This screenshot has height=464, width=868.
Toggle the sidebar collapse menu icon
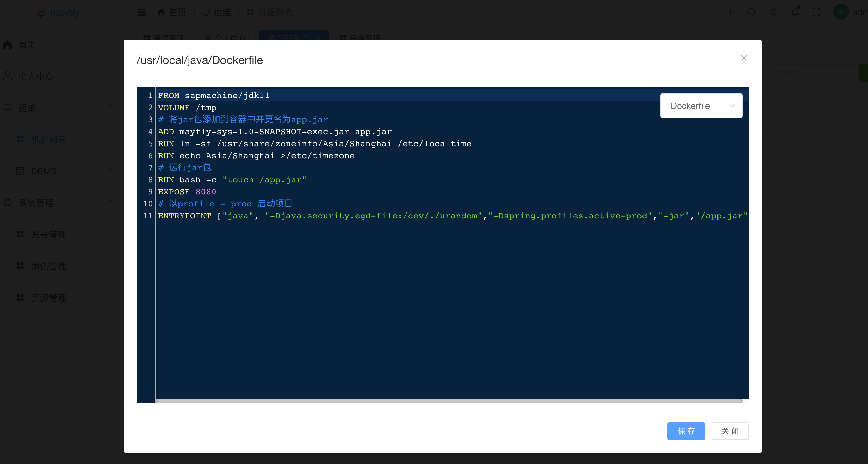coord(141,12)
